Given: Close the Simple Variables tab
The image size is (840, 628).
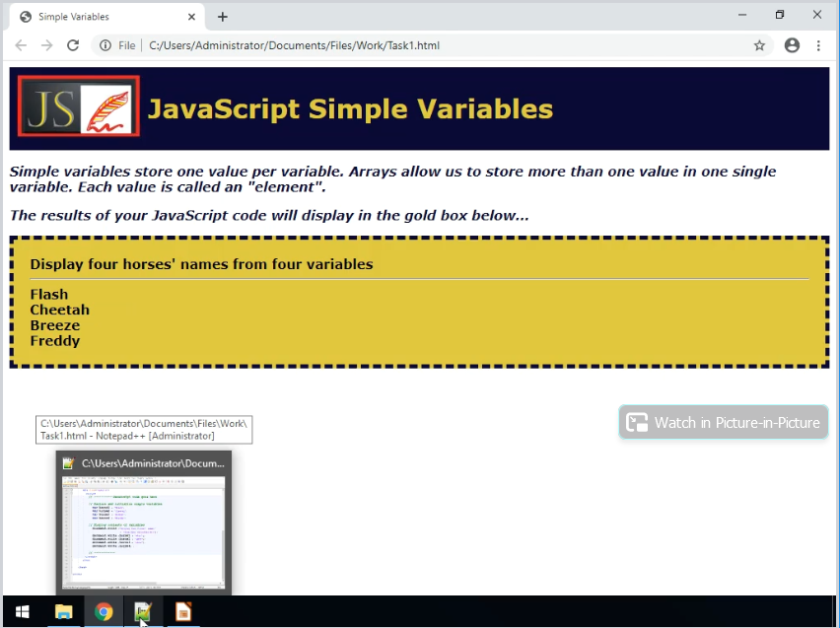Looking at the screenshot, I should click(191, 17).
